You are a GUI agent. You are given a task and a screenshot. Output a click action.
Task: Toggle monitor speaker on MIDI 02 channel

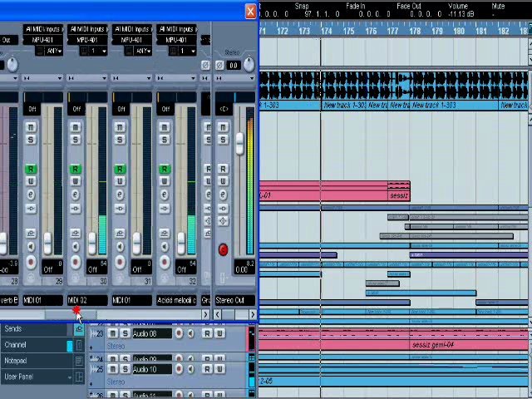(x=76, y=247)
